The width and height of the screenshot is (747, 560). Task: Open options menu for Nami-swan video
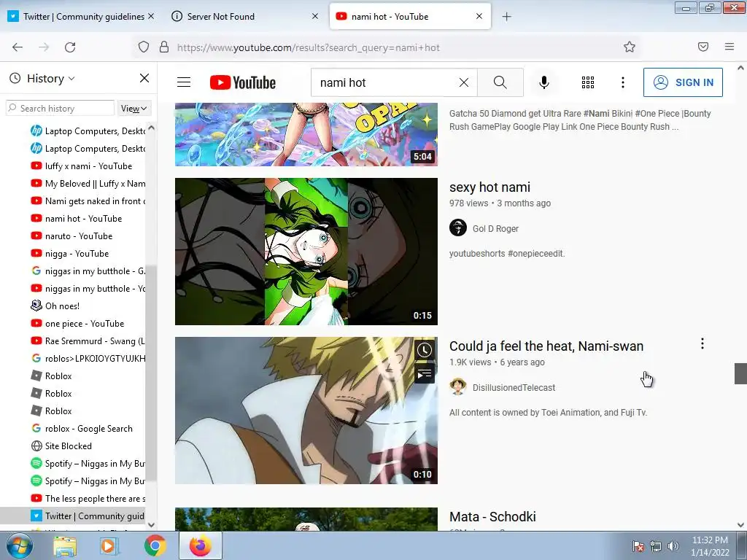click(x=703, y=344)
